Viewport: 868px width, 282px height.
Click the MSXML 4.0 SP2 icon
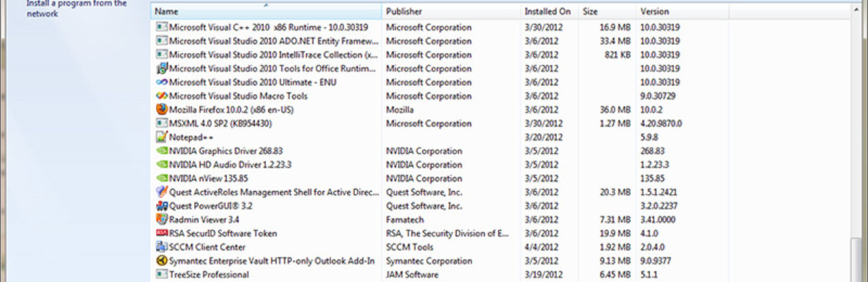pos(162,123)
